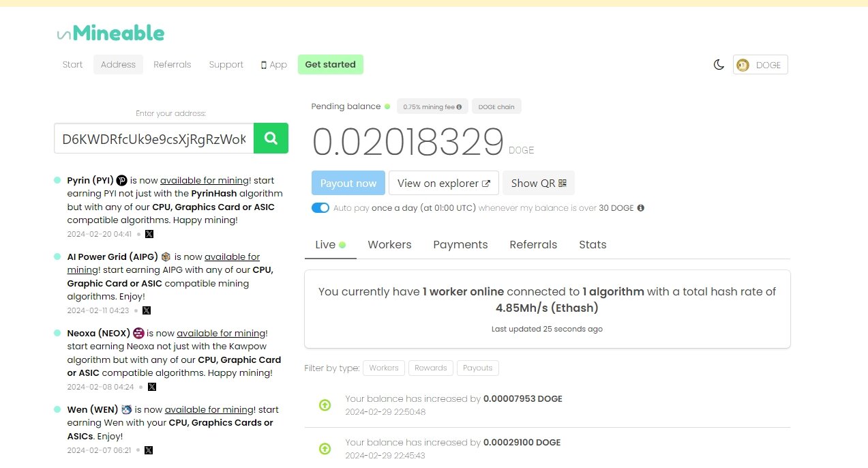The image size is (868, 468).
Task: Click the 4.85Mh/s (Ethash) hash rate text
Action: pyautogui.click(x=547, y=308)
